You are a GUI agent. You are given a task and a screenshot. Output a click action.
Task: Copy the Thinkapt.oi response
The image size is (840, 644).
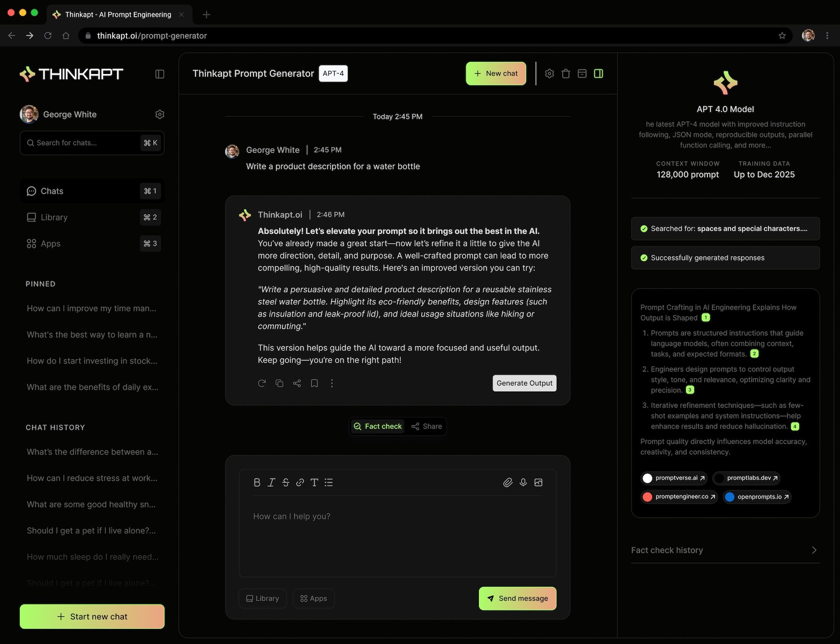(x=279, y=383)
